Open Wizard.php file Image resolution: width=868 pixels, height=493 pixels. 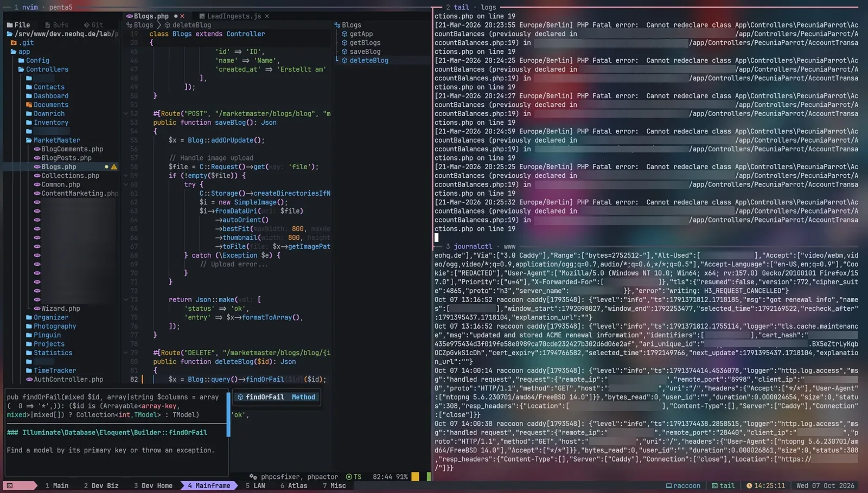pos(57,309)
